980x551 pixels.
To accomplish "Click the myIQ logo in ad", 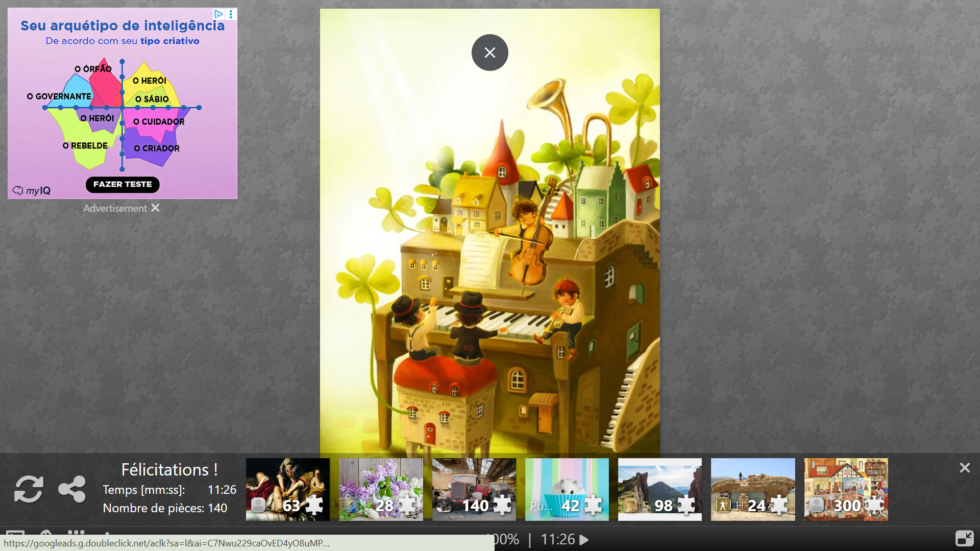I will 32,190.
